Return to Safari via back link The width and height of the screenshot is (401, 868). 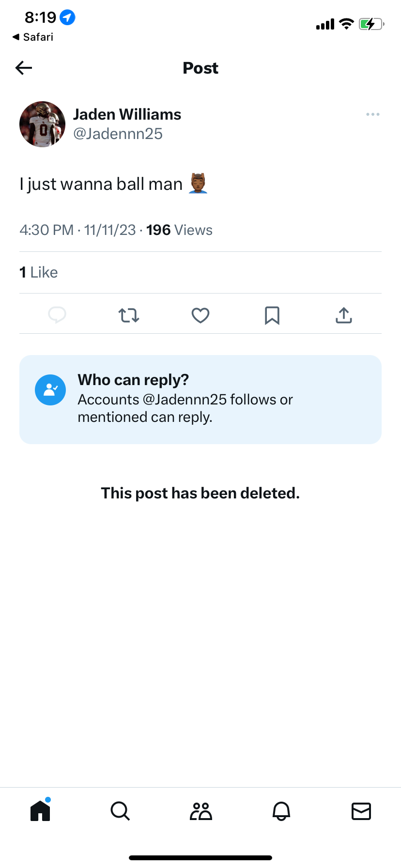tap(33, 37)
